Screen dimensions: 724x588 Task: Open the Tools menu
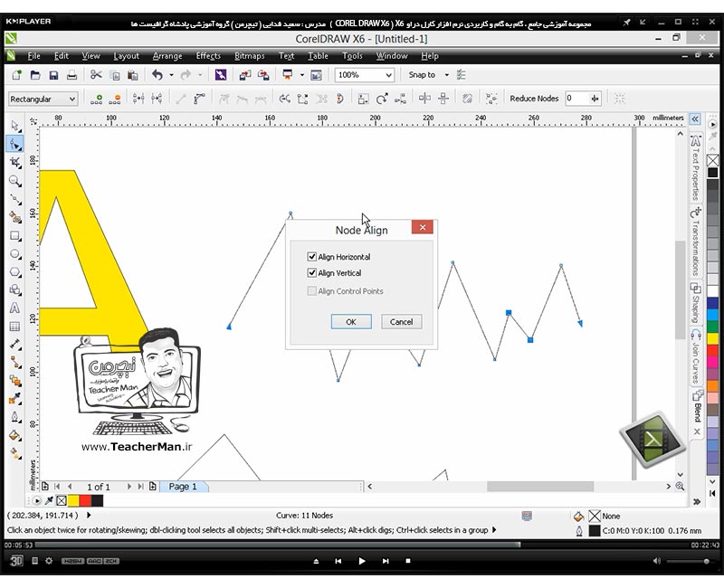[x=352, y=56]
